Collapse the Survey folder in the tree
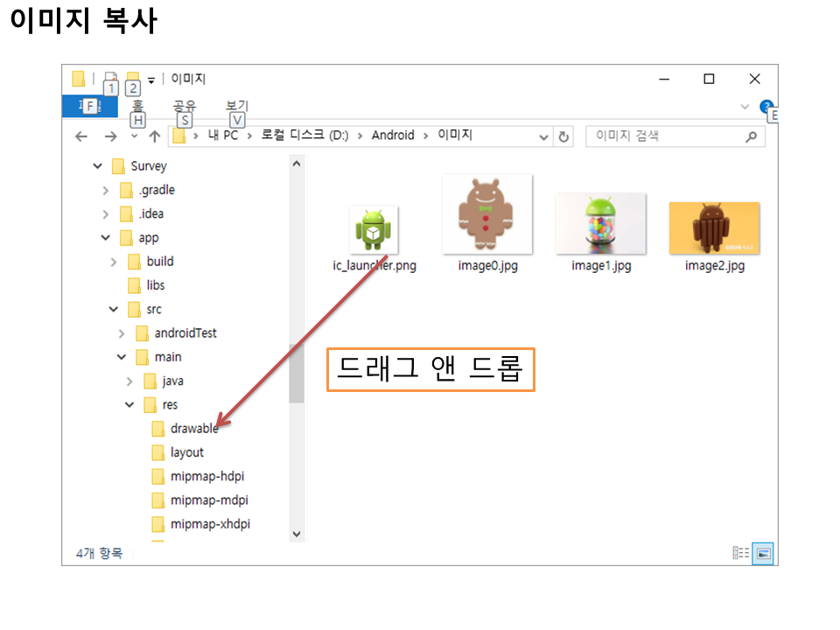Image resolution: width=840 pixels, height=630 pixels. click(x=97, y=166)
